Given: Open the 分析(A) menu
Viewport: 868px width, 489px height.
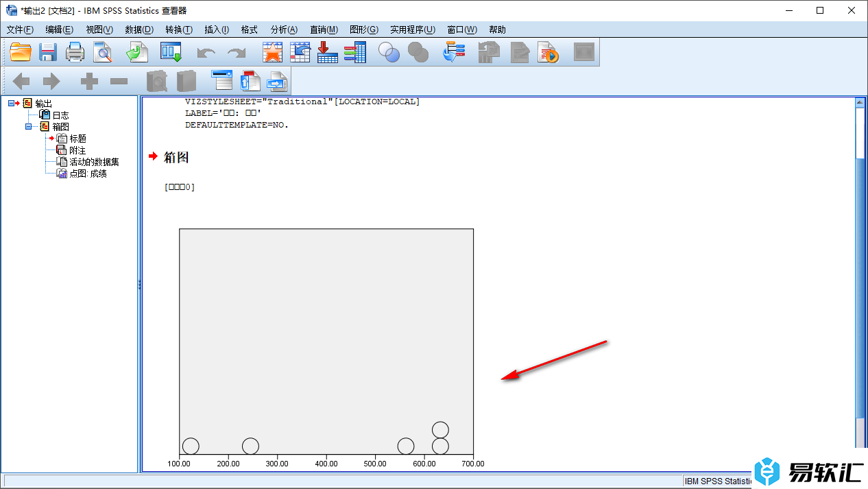Looking at the screenshot, I should tap(284, 29).
